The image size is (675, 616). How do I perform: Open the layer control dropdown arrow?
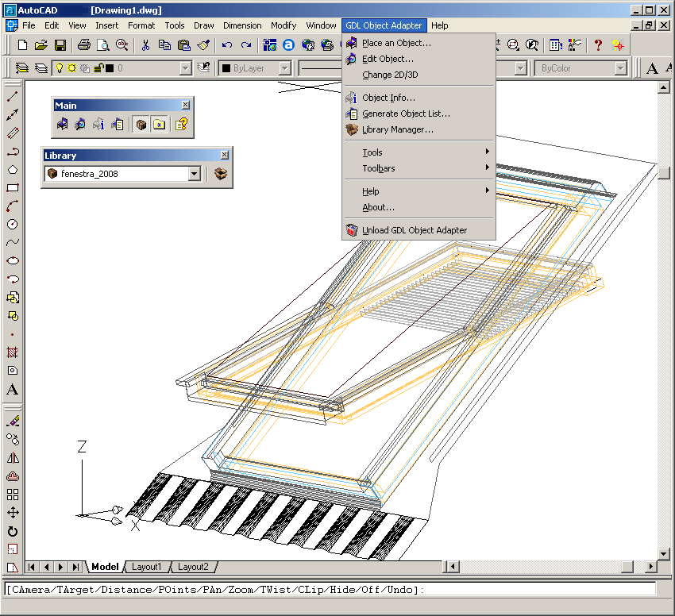pyautogui.click(x=185, y=68)
